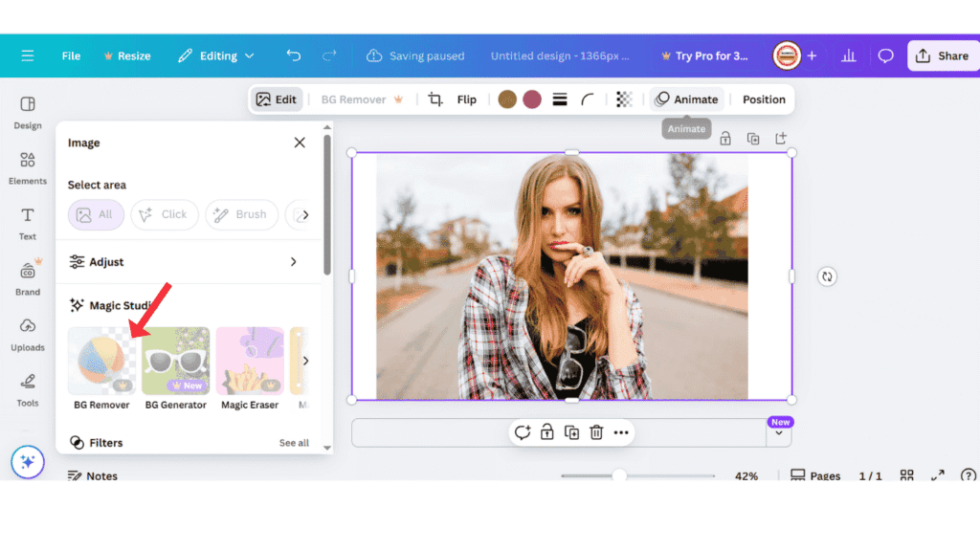
Task: Duplicate the image with the copy icon
Action: (x=570, y=432)
